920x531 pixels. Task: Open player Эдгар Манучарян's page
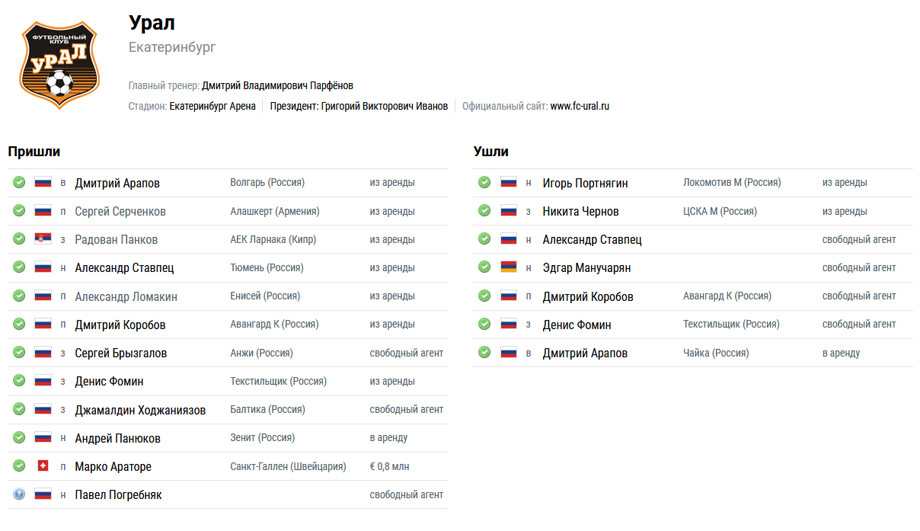click(x=586, y=268)
